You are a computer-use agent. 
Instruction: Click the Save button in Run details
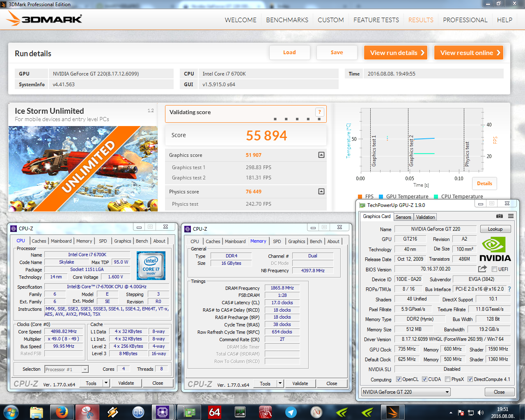tap(337, 53)
